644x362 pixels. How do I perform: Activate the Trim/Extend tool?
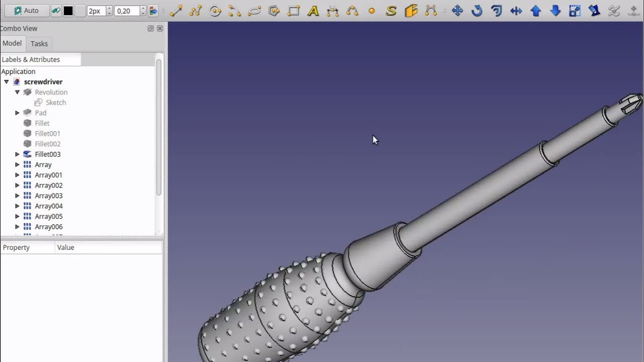[x=516, y=11]
